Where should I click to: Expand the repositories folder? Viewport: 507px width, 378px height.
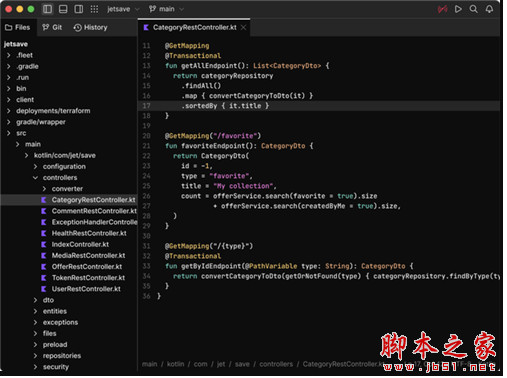(x=35, y=356)
